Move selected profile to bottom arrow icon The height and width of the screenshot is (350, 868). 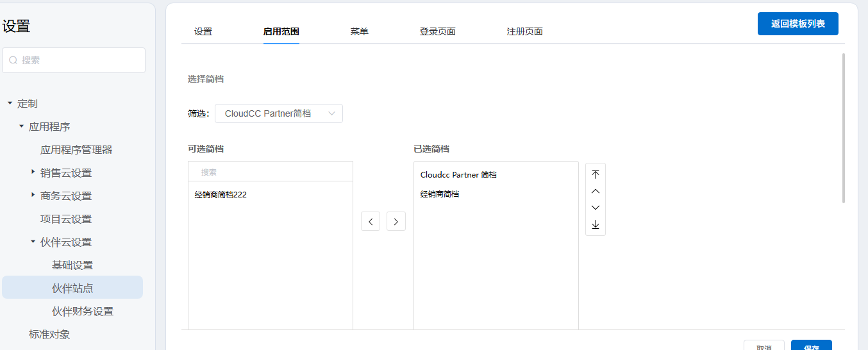click(596, 224)
